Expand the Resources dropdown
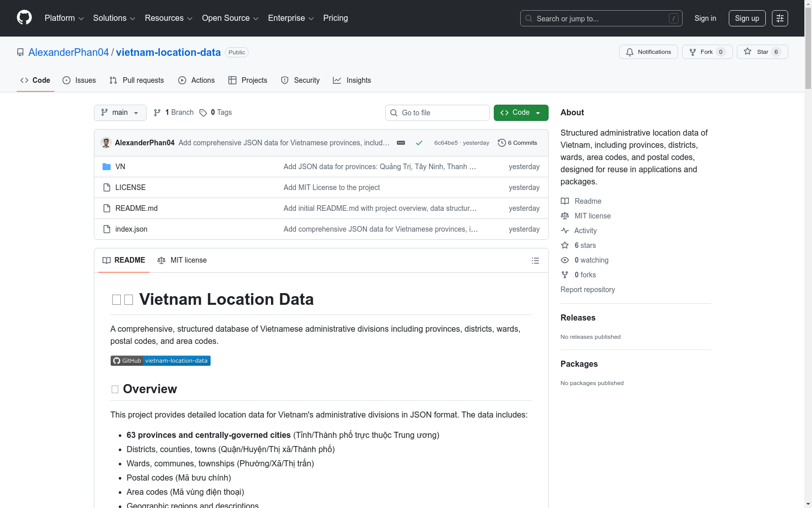Viewport: 812px width, 508px height. (x=169, y=18)
